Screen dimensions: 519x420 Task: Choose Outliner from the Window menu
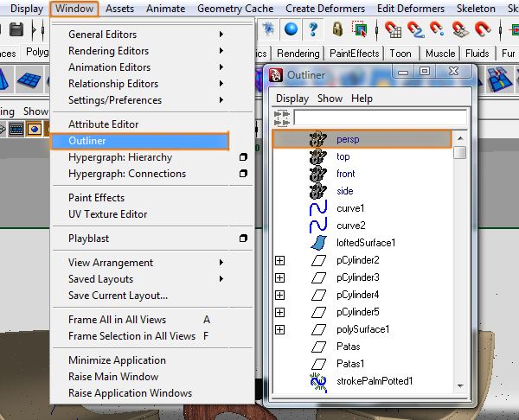[140, 141]
